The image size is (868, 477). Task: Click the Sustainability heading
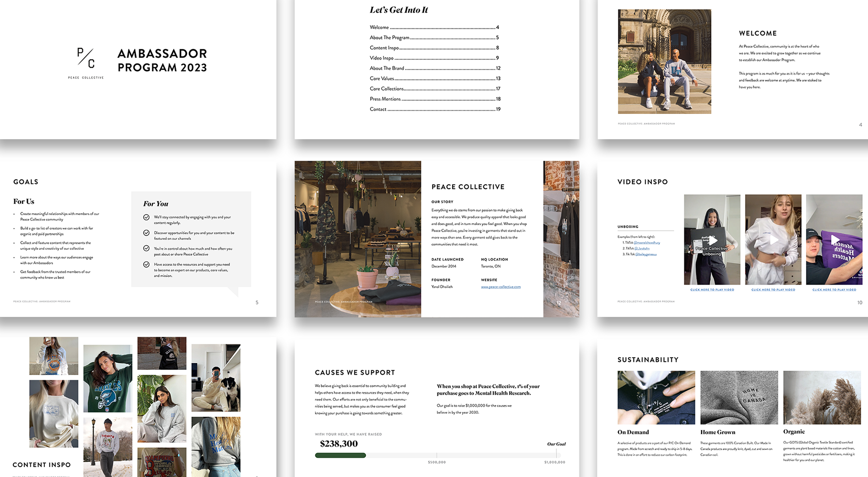tap(648, 360)
